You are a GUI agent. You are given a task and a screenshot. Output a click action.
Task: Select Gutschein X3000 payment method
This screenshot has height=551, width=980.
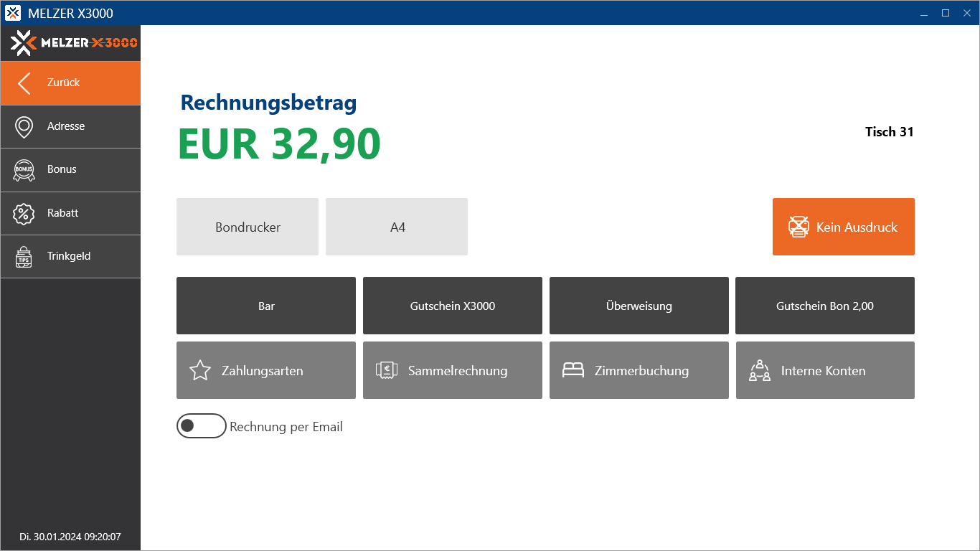tap(453, 306)
